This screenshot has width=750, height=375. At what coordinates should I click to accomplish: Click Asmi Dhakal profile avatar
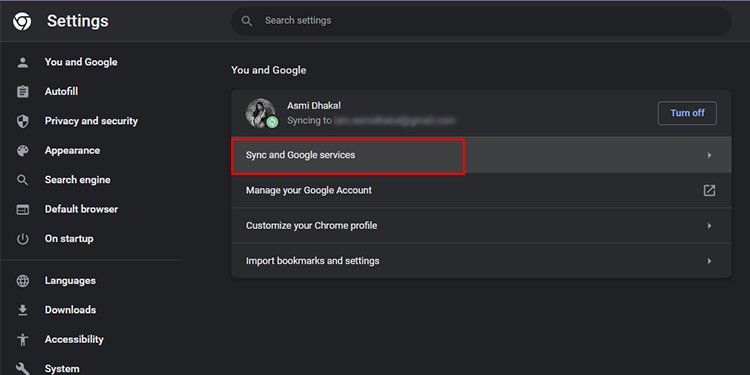pyautogui.click(x=260, y=113)
